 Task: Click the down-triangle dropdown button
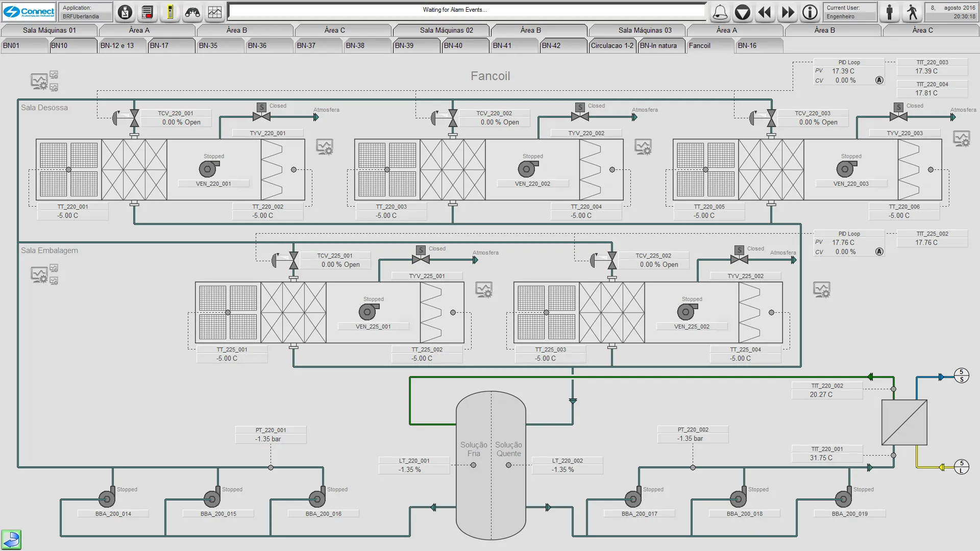(743, 12)
